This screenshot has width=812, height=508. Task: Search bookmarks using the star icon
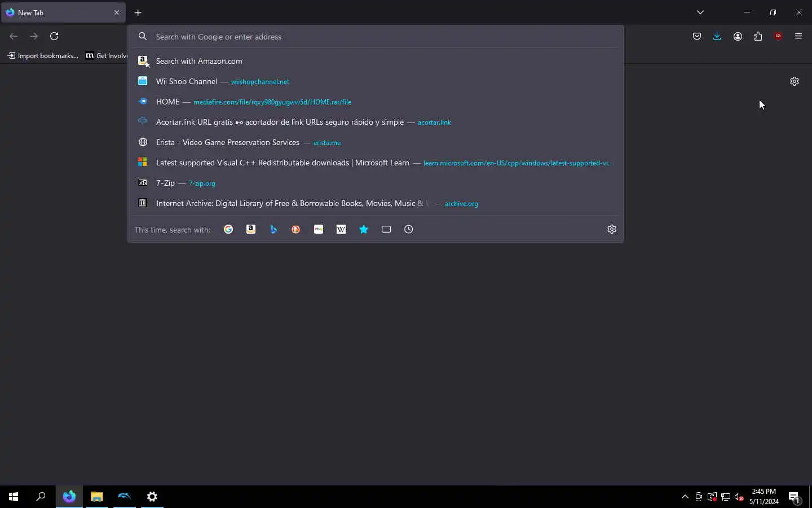(364, 229)
